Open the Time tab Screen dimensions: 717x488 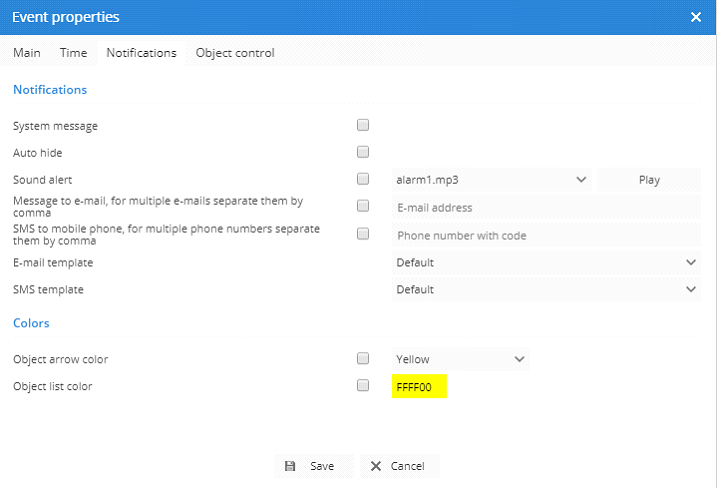coord(73,53)
